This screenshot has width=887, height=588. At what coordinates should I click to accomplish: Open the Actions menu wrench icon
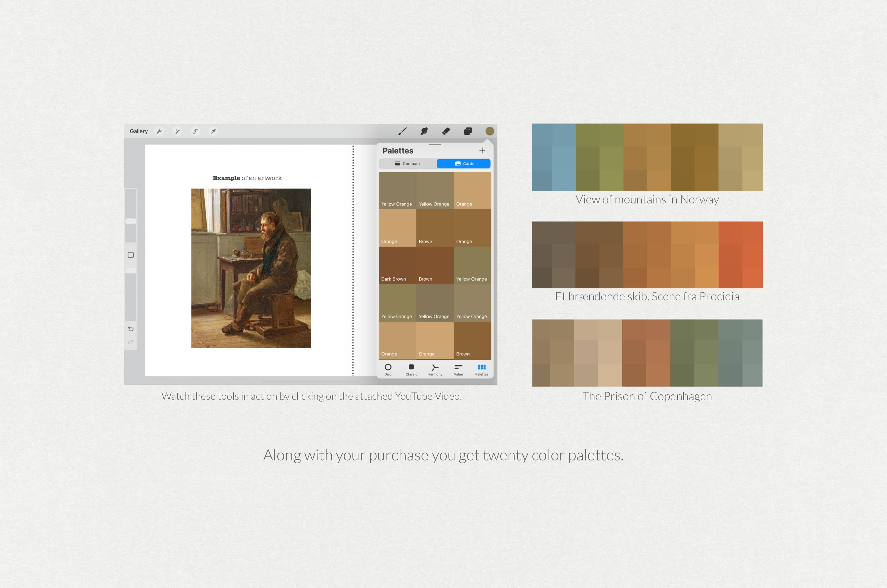(159, 131)
